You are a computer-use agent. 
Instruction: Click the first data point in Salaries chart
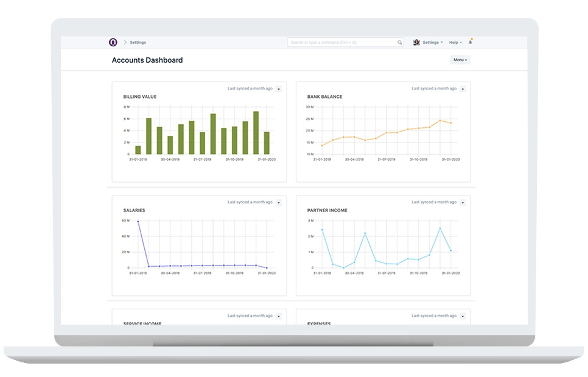pos(138,222)
